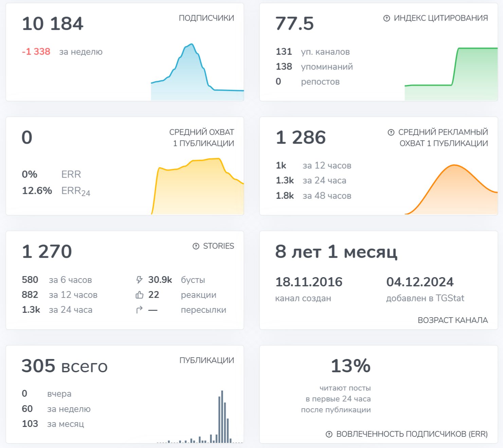
Task: Click weekly change value -1 338
Action: click(x=36, y=52)
